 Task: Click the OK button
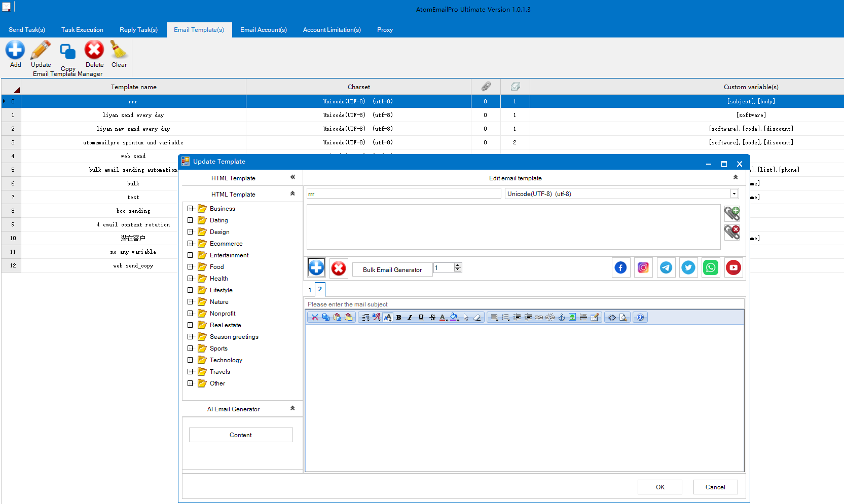(660, 487)
